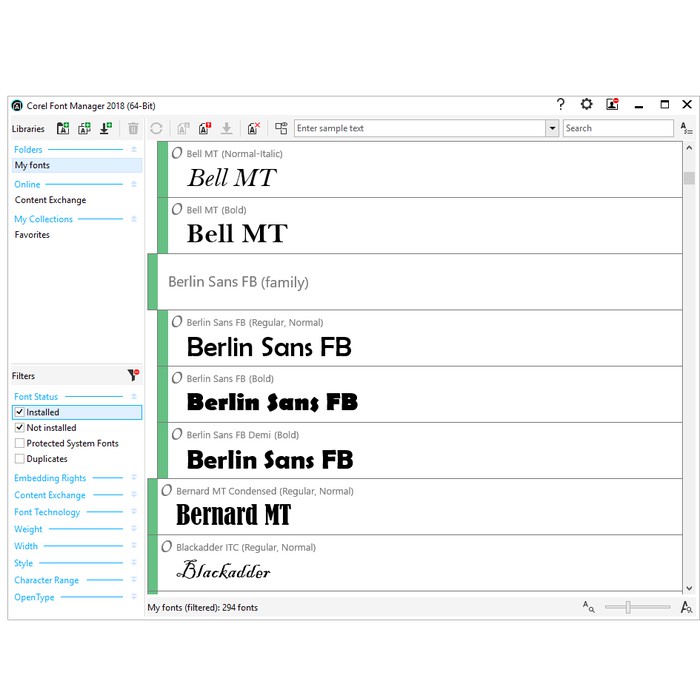Open Help with the question mark icon
Screen dimensions: 700x700
pos(561,105)
